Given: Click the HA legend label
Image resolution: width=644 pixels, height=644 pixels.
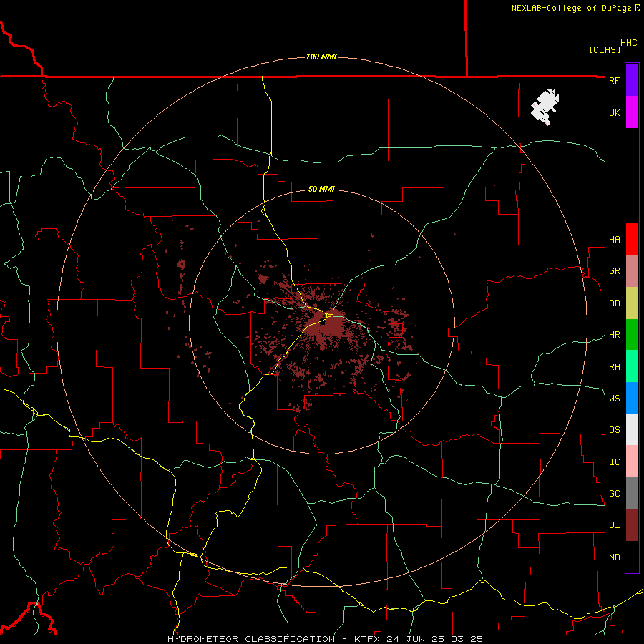Looking at the screenshot, I should 614,239.
